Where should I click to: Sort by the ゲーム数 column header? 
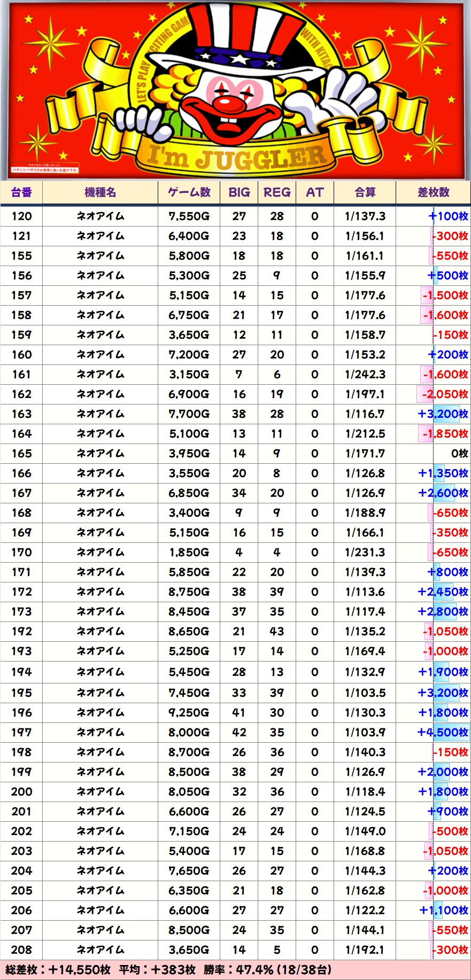[x=189, y=192]
